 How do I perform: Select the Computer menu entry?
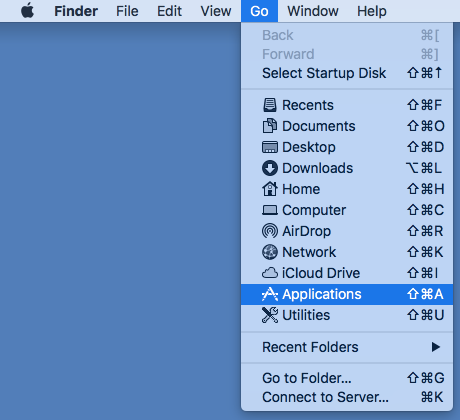[x=347, y=210]
